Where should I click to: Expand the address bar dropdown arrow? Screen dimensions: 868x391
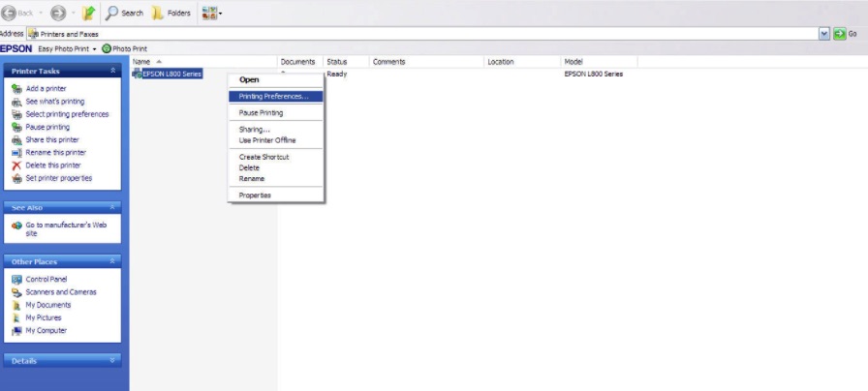(824, 34)
